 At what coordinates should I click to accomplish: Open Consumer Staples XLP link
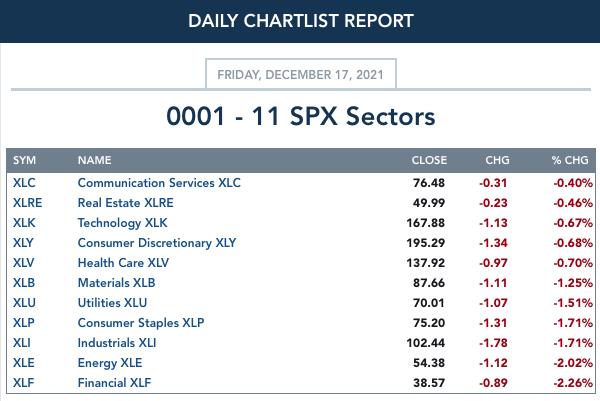click(141, 323)
